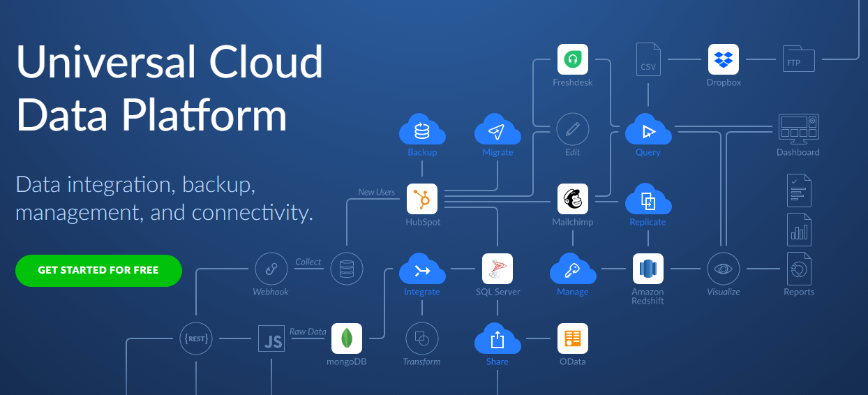Click the "Reports" label text
Viewport: 868px width, 395px height.
[799, 292]
